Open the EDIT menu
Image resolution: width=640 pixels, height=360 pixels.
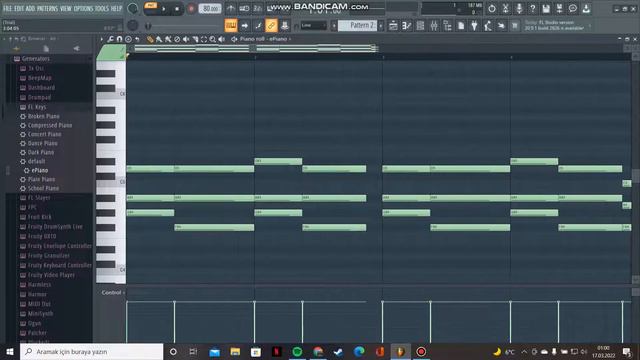click(19, 8)
